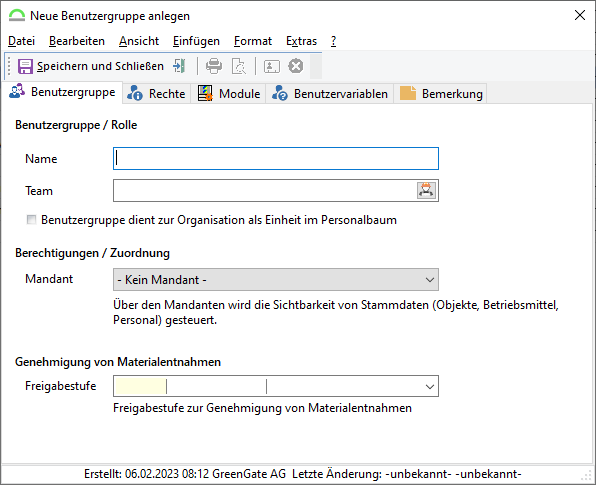Click 'Genehmigung von Materialentnahmen' heading
Image resolution: width=596 pixels, height=485 pixels.
[x=118, y=362]
